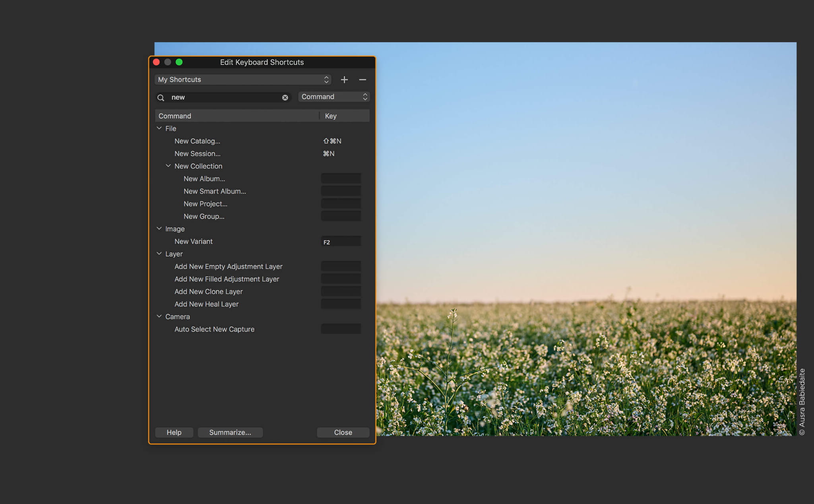Add a new shortcut set with plus icon
Image resolution: width=814 pixels, height=504 pixels.
coord(344,79)
